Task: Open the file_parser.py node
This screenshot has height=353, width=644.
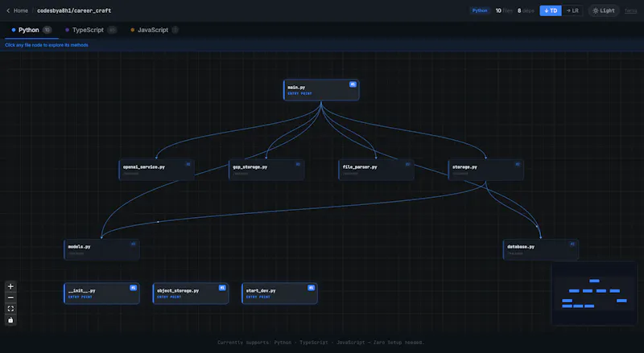Action: (376, 170)
